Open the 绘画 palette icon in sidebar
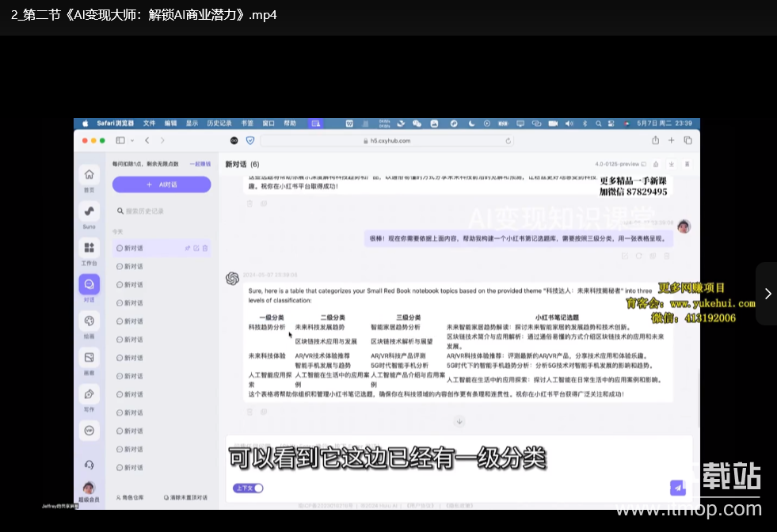 pyautogui.click(x=90, y=321)
